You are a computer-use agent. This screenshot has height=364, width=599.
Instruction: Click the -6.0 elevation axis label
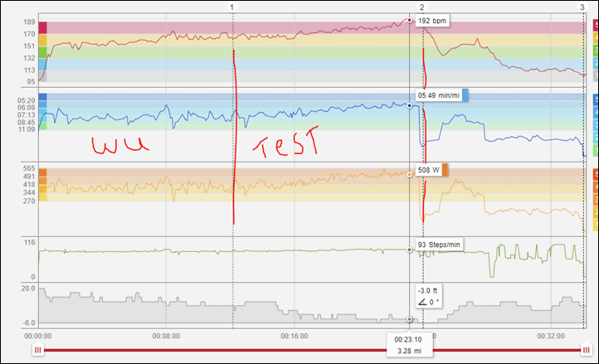(29, 323)
